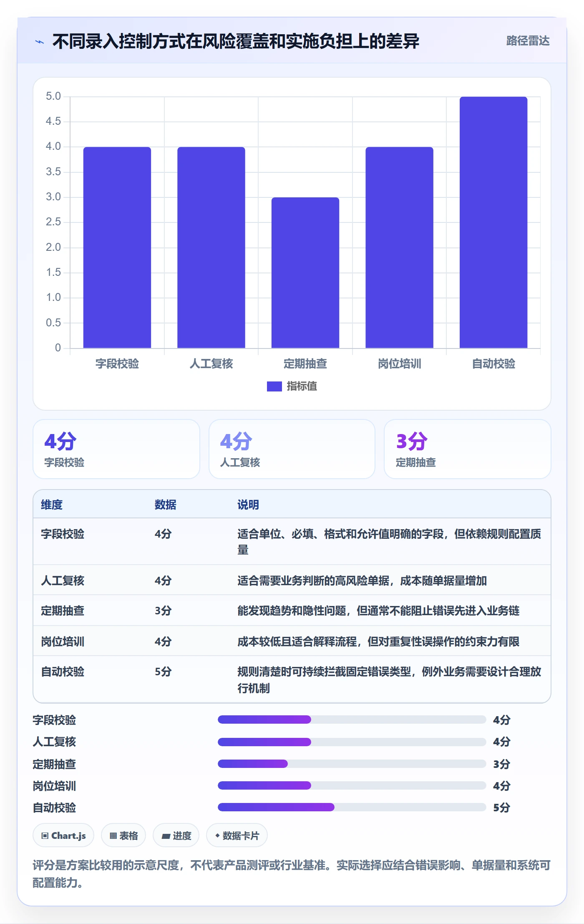Click the 字段校验 progress bar

pos(352,720)
